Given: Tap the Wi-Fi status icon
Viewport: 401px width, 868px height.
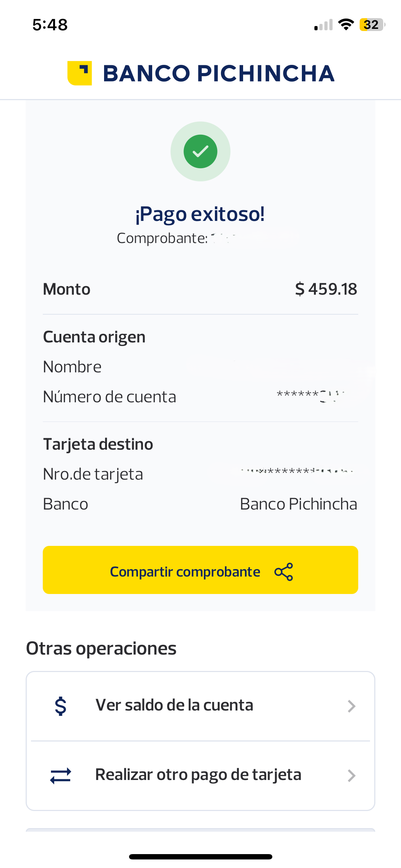Looking at the screenshot, I should coord(346,25).
